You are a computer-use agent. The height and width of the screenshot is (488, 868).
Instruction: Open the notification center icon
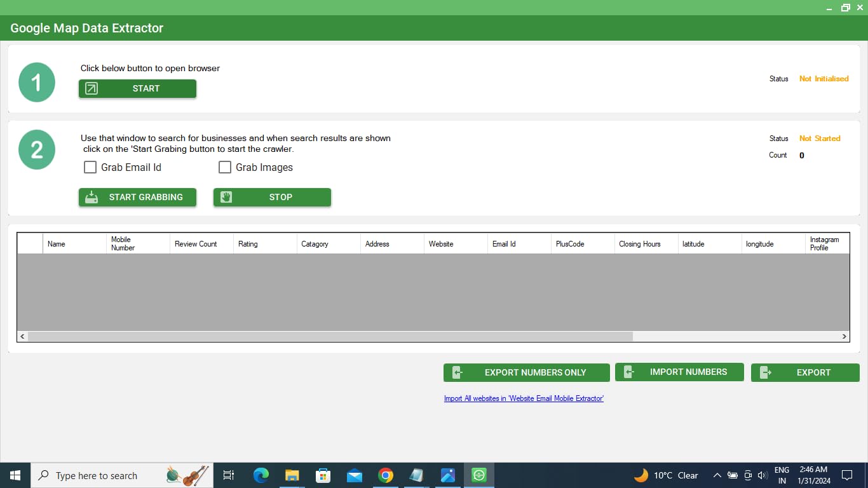tap(846, 475)
